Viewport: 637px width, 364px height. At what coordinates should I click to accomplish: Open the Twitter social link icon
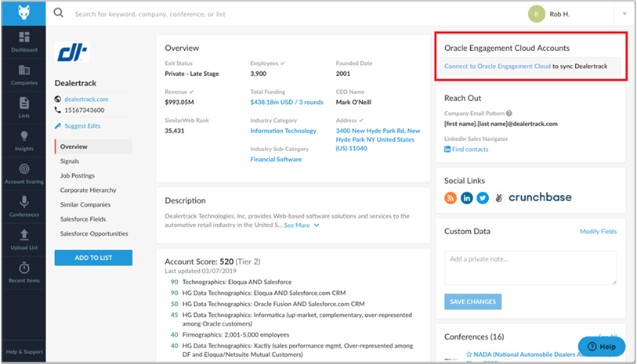483,198
